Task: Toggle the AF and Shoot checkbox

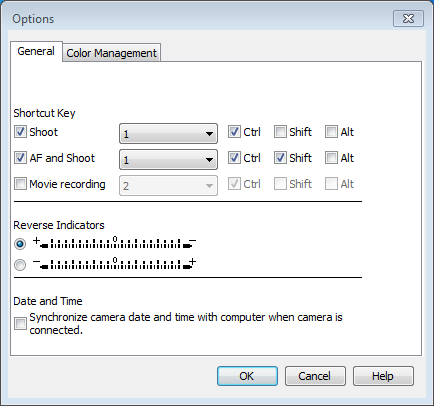Action: click(20, 158)
